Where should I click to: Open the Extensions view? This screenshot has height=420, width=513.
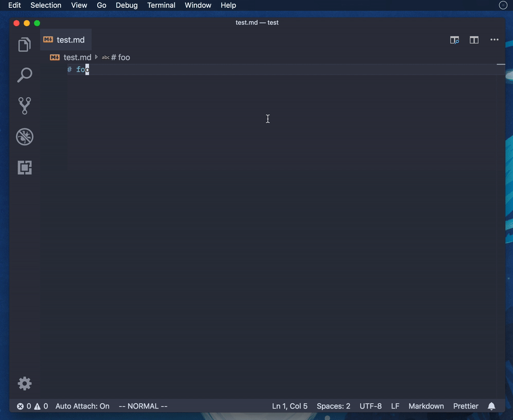pyautogui.click(x=24, y=167)
